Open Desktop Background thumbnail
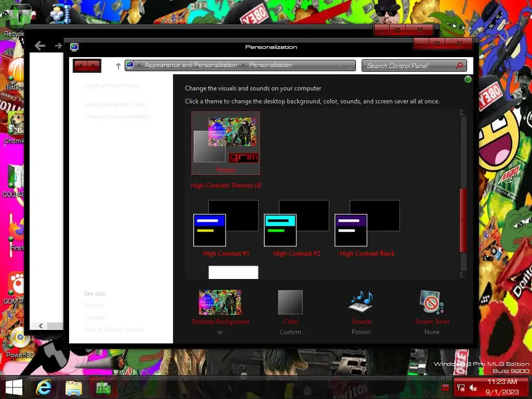Viewport: 532px width, 399px height. 220,302
